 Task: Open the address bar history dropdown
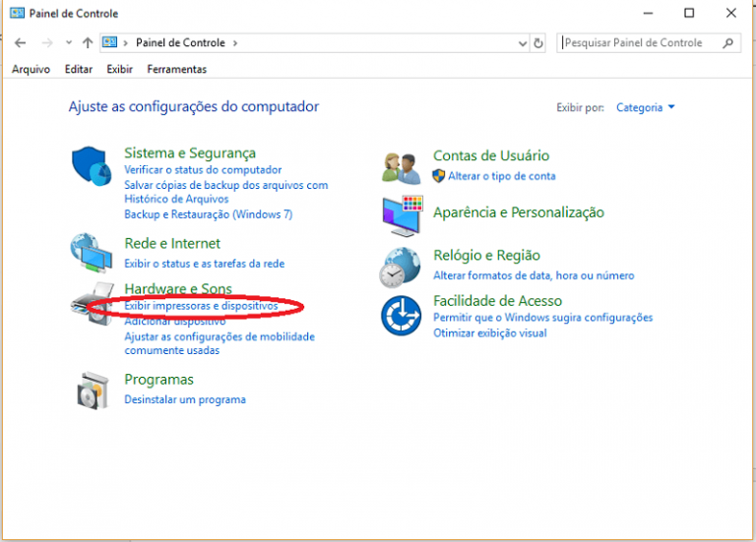(522, 43)
